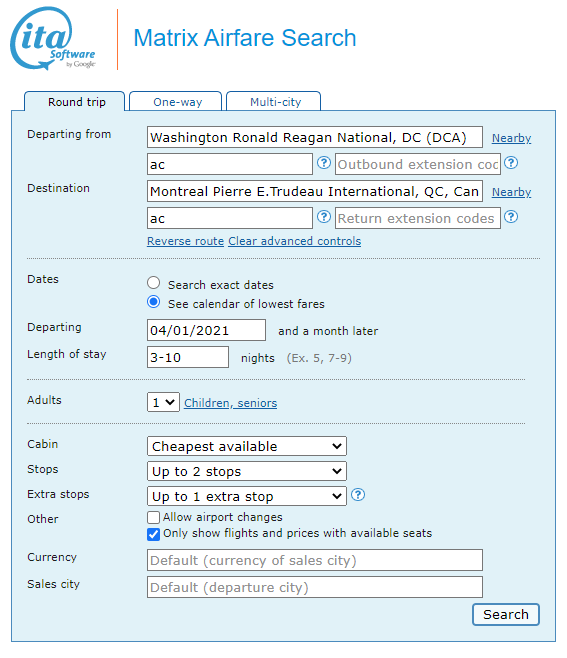This screenshot has height=658, width=567.
Task: Open help icon for outbound extension codes
Action: 511,163
